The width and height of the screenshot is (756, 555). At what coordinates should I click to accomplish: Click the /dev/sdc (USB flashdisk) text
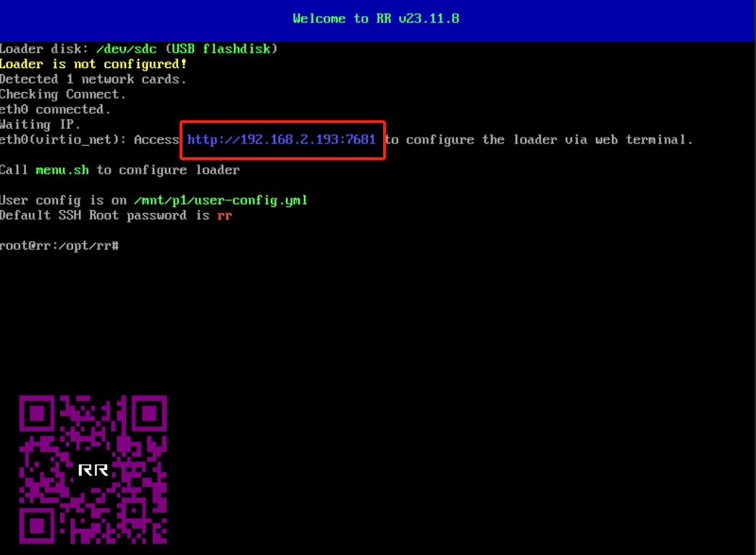click(x=187, y=49)
